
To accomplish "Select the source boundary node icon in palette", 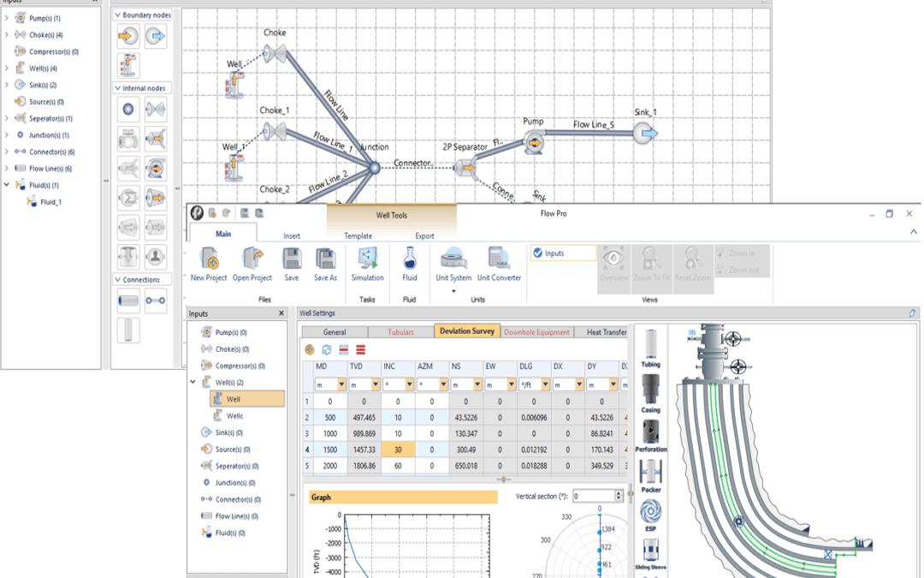I will [x=127, y=36].
